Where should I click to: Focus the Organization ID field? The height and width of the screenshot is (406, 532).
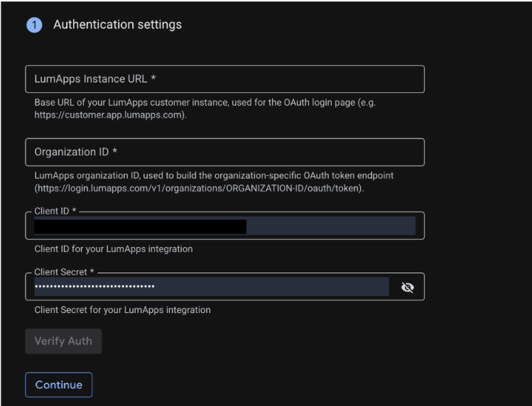224,152
